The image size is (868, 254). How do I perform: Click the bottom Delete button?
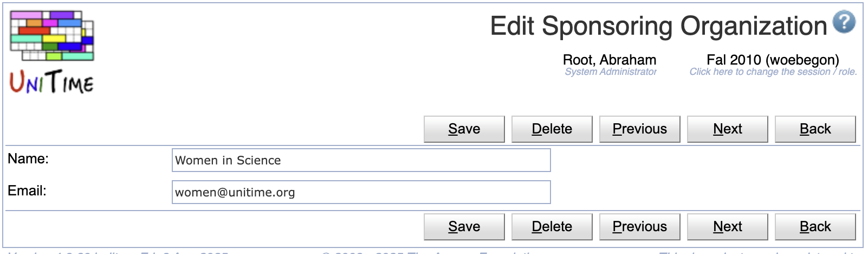click(552, 227)
